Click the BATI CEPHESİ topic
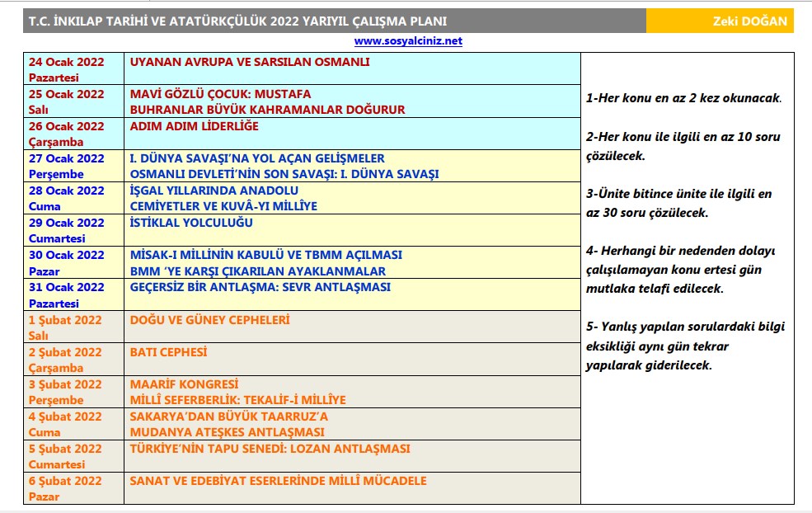 [x=169, y=351]
